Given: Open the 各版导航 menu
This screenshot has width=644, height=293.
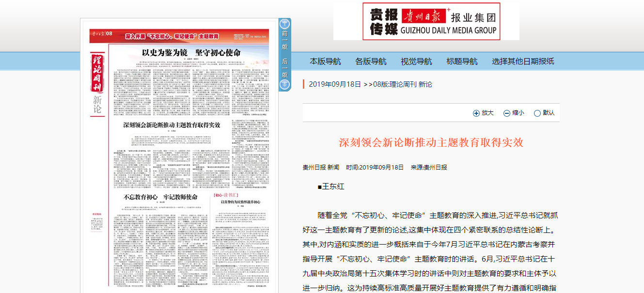Looking at the screenshot, I should 371,62.
